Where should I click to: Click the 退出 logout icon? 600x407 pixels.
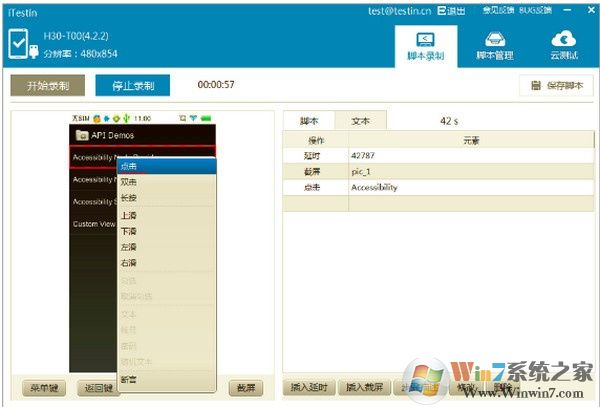pos(442,11)
